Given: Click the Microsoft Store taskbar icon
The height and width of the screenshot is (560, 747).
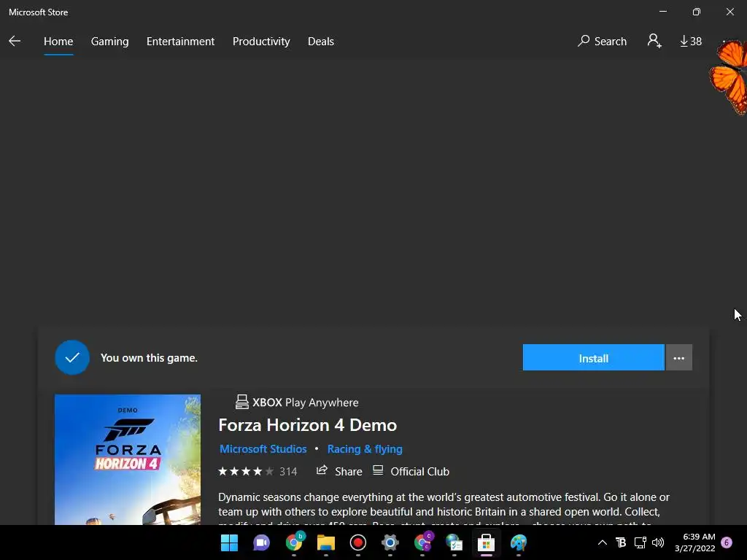Looking at the screenshot, I should coord(486,542).
